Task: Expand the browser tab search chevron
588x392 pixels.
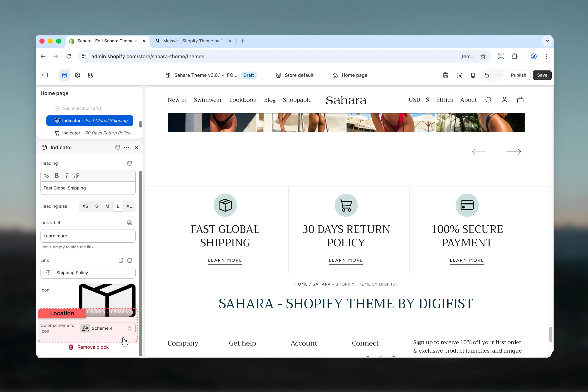Action: 547,41
